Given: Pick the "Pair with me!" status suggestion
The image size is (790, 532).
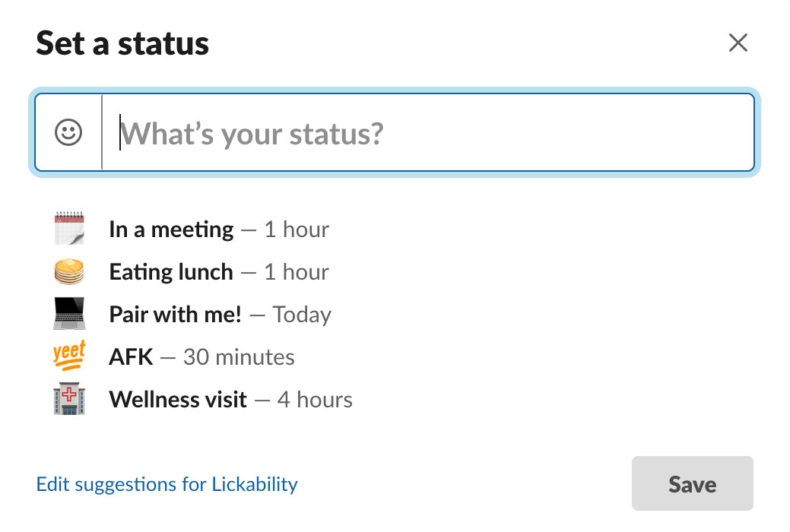Looking at the screenshot, I should pos(175,315).
